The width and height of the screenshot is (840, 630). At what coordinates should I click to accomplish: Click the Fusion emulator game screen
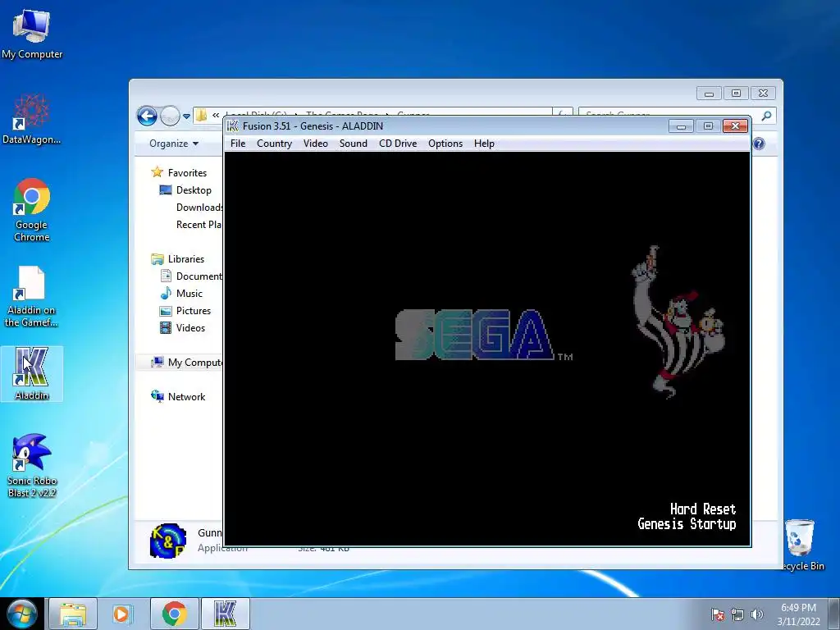(487, 349)
